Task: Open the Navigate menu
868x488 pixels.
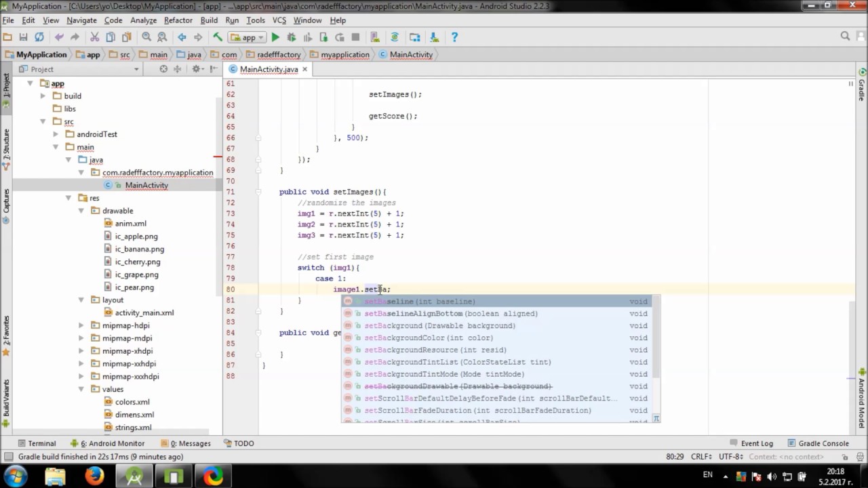Action: (x=81, y=20)
